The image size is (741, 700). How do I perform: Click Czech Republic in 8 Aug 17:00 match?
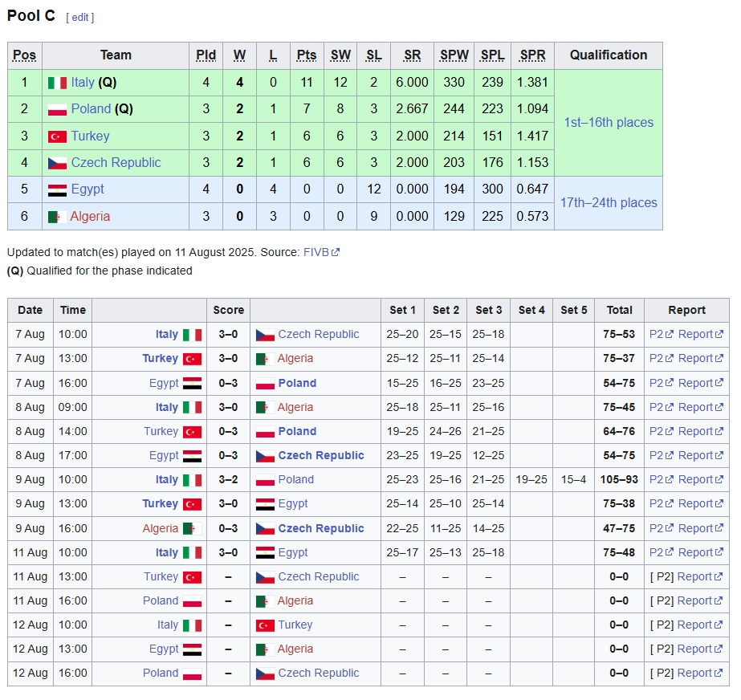320,456
